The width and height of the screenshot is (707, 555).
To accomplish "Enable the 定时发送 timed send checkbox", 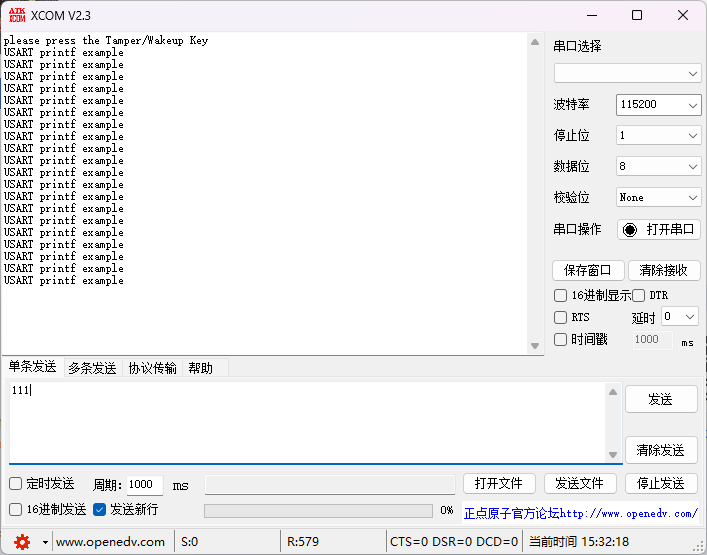I will (x=16, y=484).
